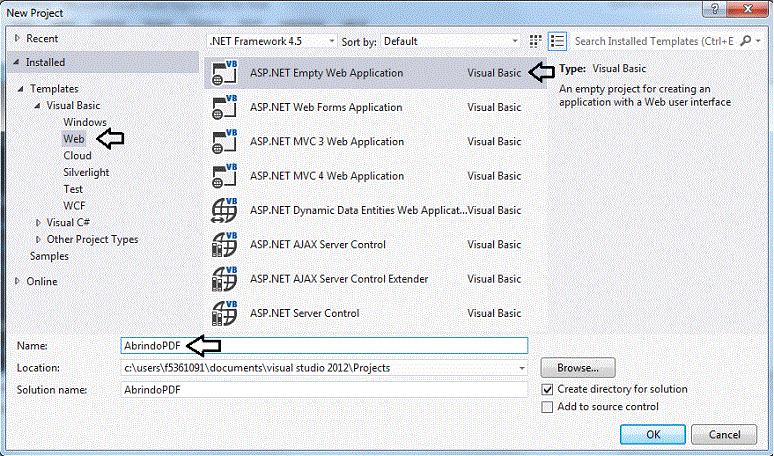Click the ASP.NET Web Forms Application template icon
774x456 pixels.
[225, 108]
